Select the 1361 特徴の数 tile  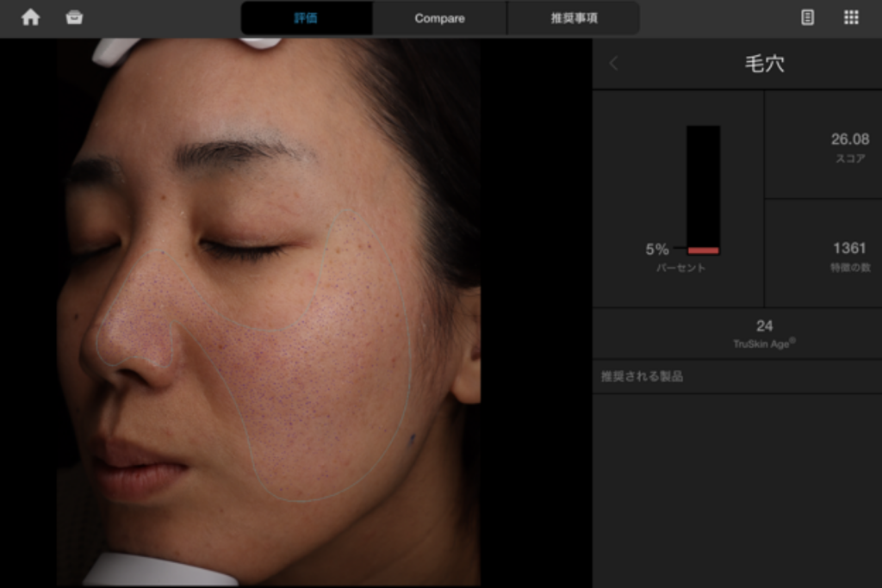click(x=823, y=256)
